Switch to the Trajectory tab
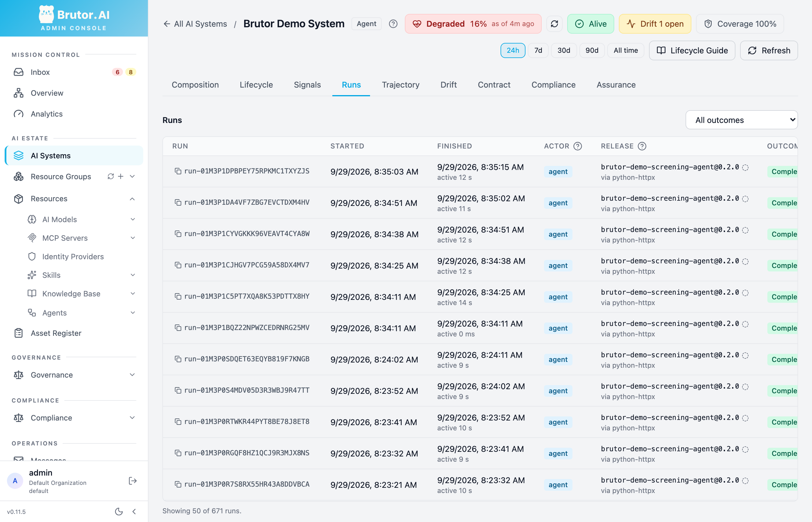This screenshot has width=812, height=522. point(400,85)
